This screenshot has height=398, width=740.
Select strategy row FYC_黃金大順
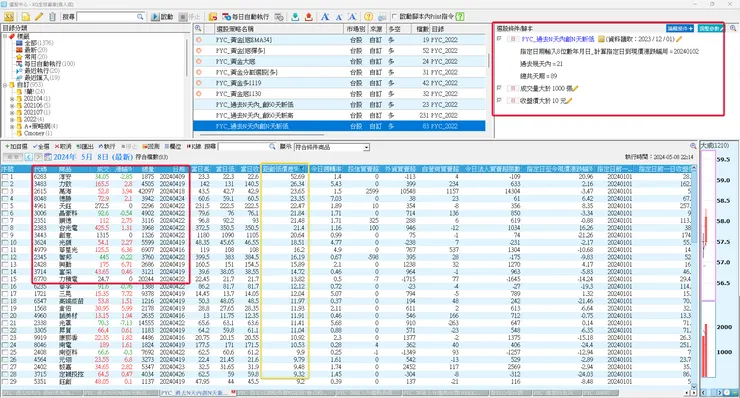click(339, 61)
